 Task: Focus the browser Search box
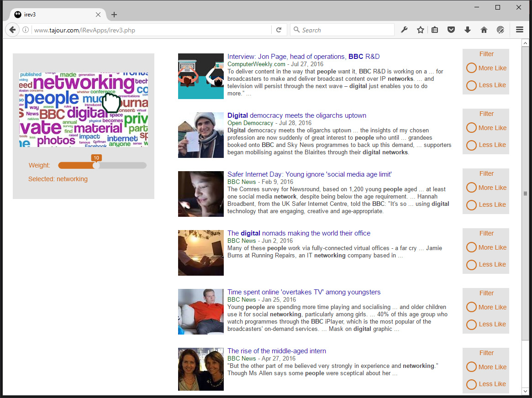(x=342, y=30)
